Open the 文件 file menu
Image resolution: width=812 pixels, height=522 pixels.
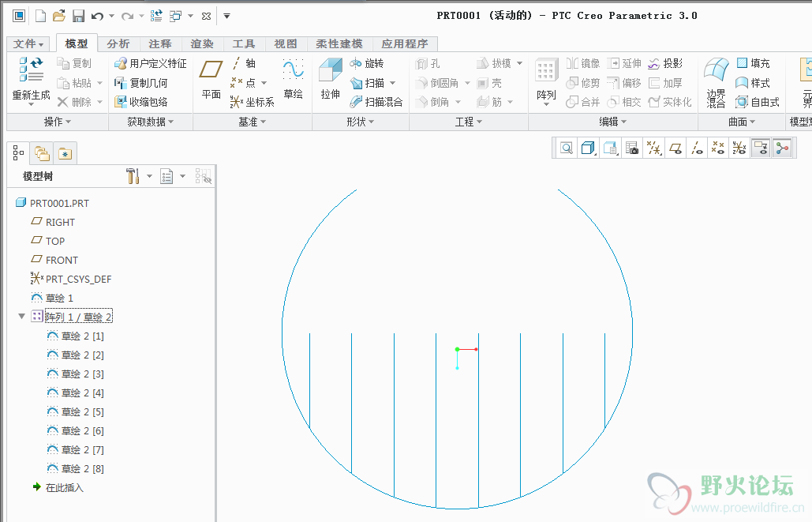click(28, 43)
